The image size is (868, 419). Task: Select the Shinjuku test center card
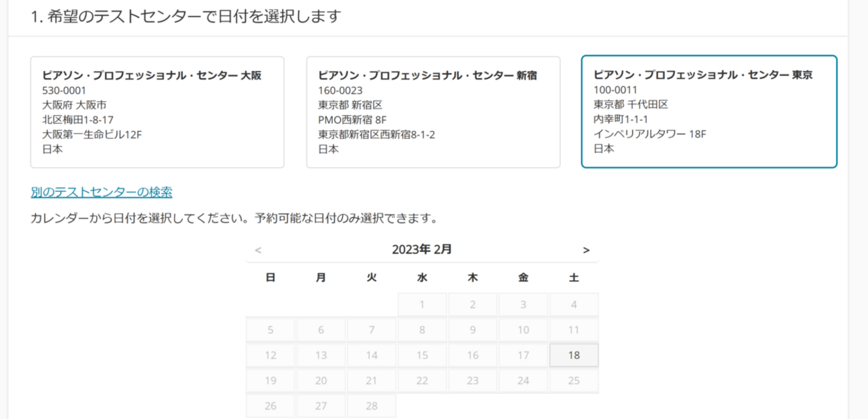[x=433, y=112]
